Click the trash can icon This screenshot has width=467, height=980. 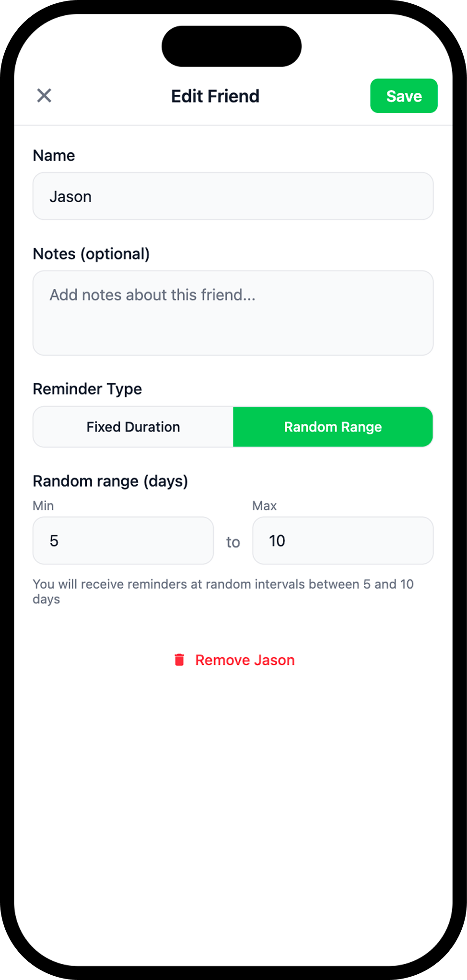coord(179,660)
